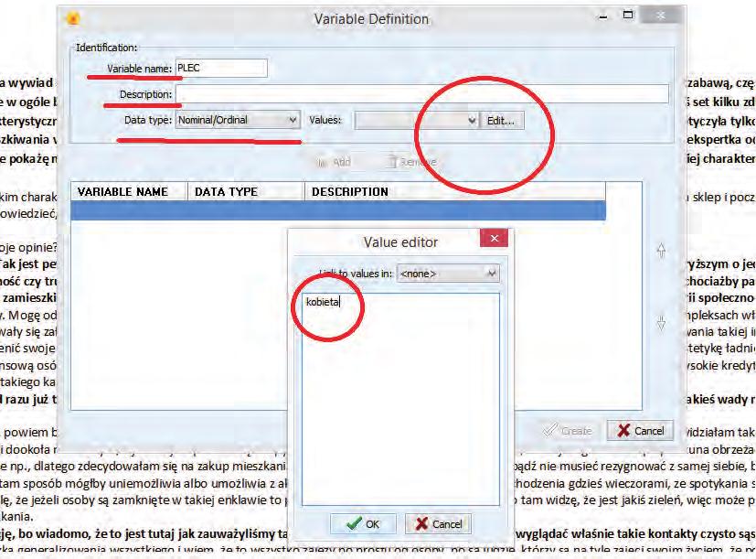756x559 pixels.
Task: Move variable up with the up arrow icon
Action: 661,250
